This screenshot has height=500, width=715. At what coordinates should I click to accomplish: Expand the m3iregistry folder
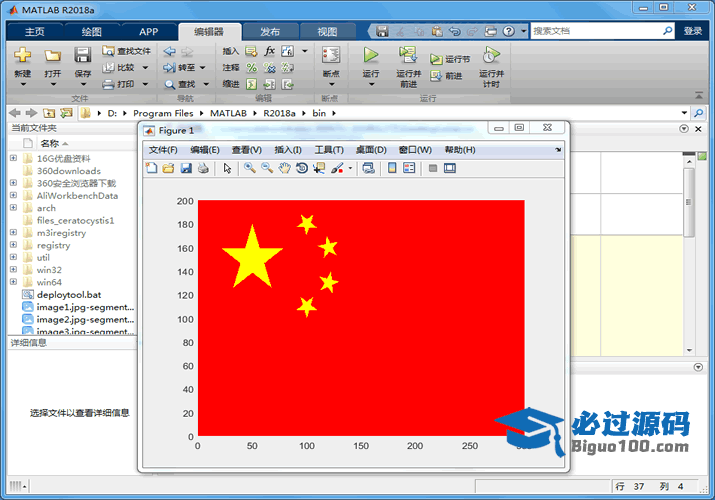pyautogui.click(x=13, y=232)
